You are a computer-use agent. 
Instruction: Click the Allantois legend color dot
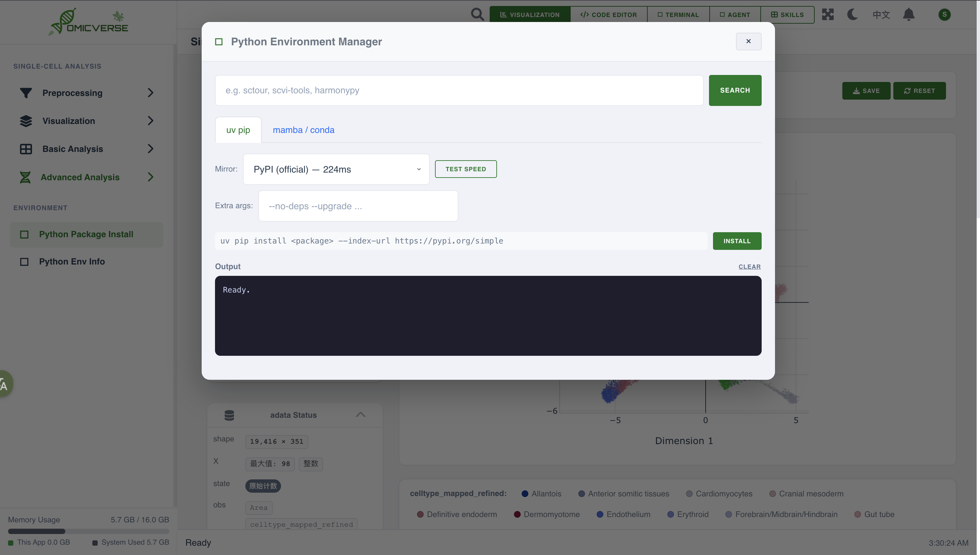tap(525, 494)
